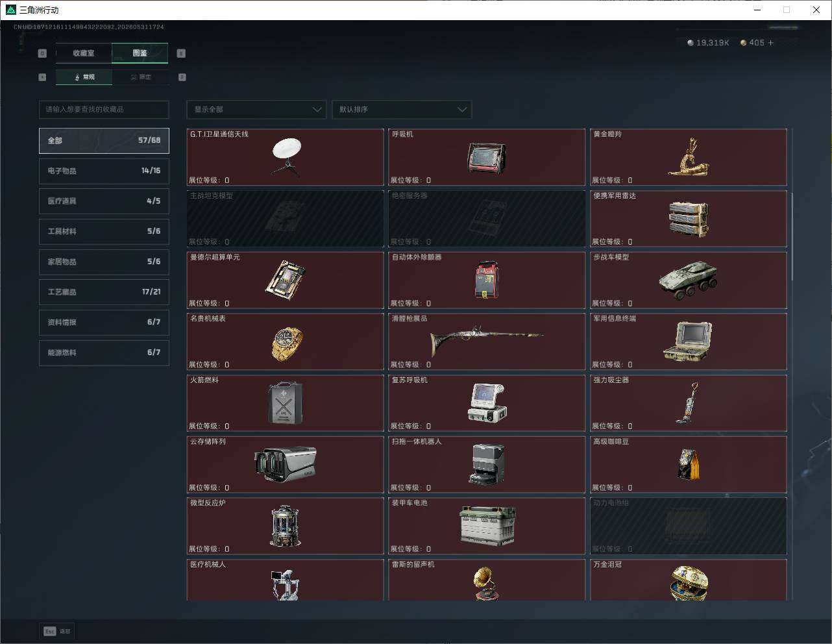Open the 曼德尔超算单元 card
Viewport: 832px width, 644px height.
click(x=286, y=280)
